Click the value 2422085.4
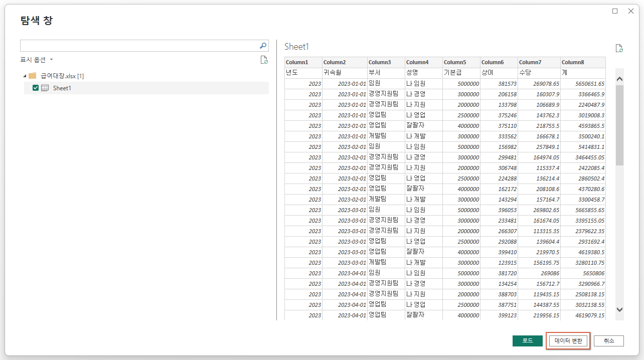The image size is (644, 360). click(x=591, y=168)
